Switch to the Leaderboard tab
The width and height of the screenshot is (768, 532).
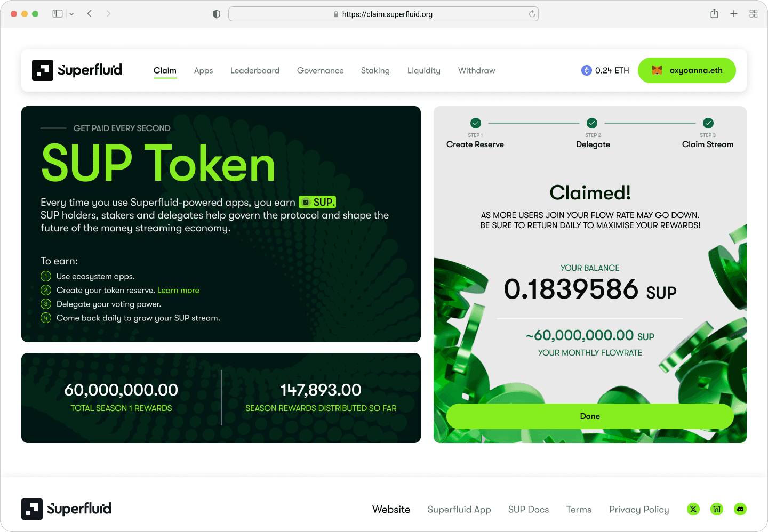[x=255, y=70]
